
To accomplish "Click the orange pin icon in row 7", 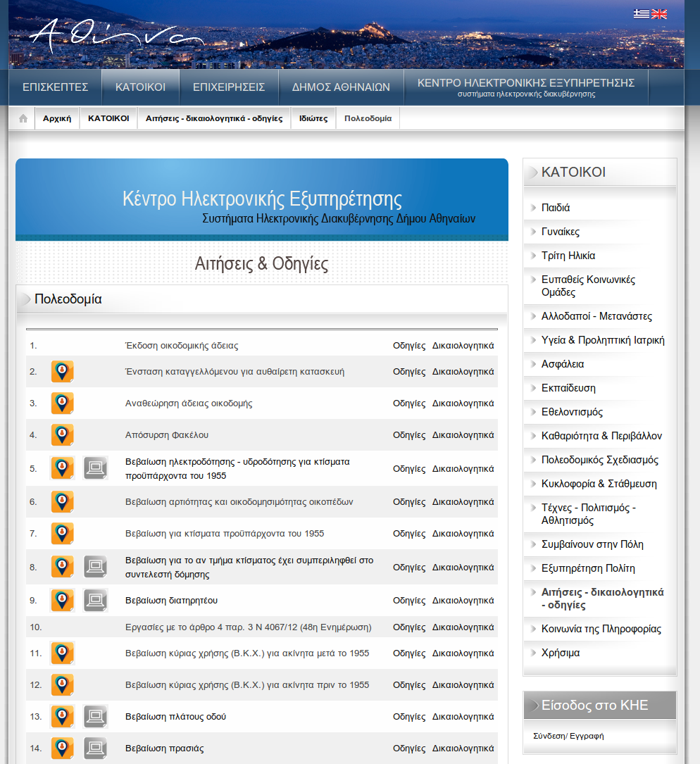I will tap(63, 534).
